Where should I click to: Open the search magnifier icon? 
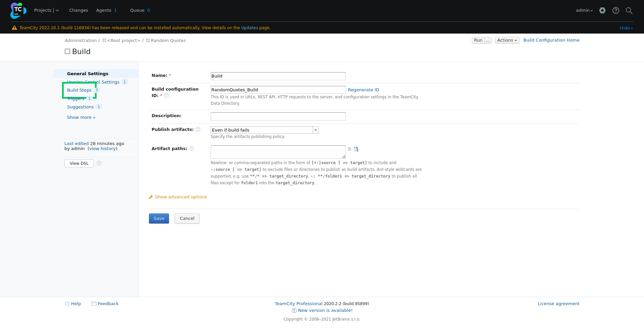[629, 10]
